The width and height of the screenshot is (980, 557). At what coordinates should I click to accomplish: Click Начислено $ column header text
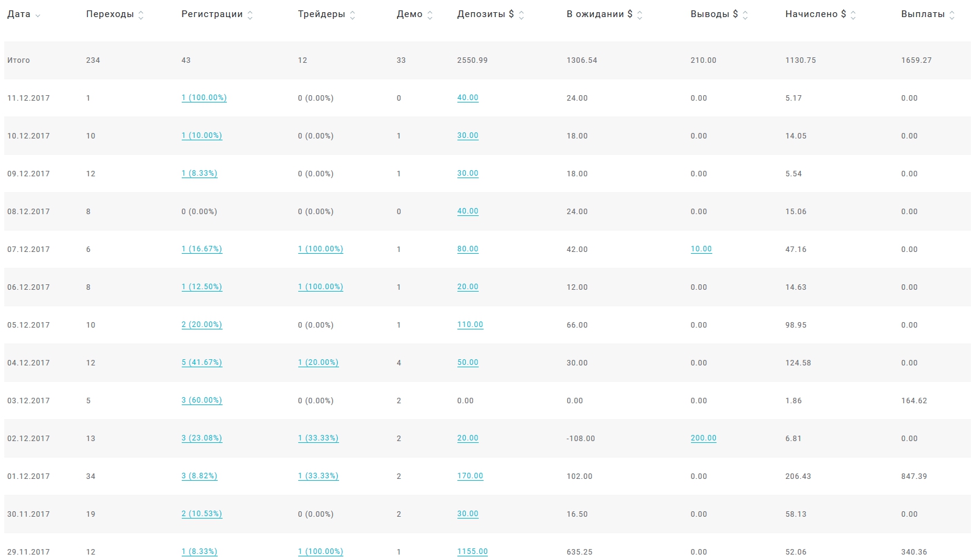[815, 14]
